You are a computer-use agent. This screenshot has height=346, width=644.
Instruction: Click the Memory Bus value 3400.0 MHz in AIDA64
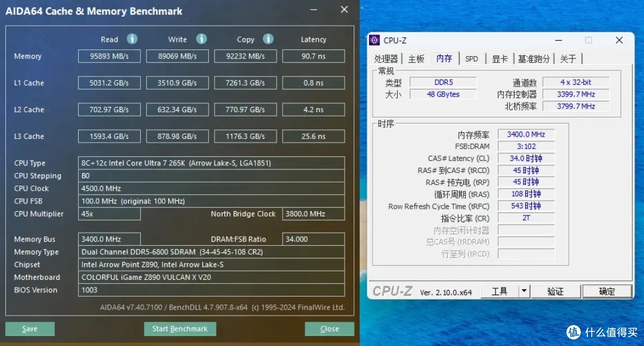[x=109, y=239]
